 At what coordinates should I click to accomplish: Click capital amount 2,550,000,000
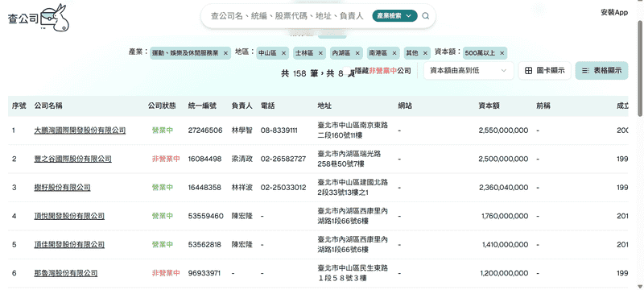pos(504,130)
